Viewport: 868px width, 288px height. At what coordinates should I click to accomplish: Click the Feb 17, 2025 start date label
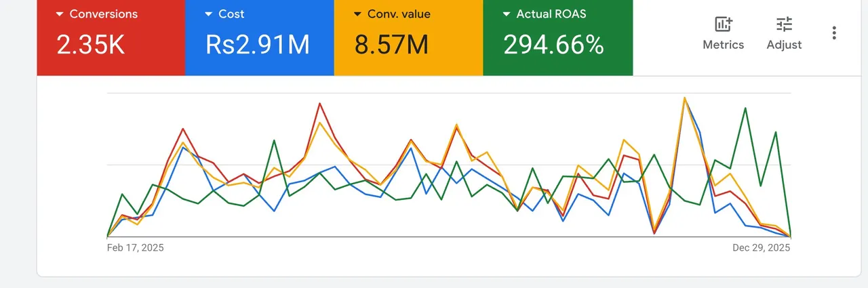point(136,248)
